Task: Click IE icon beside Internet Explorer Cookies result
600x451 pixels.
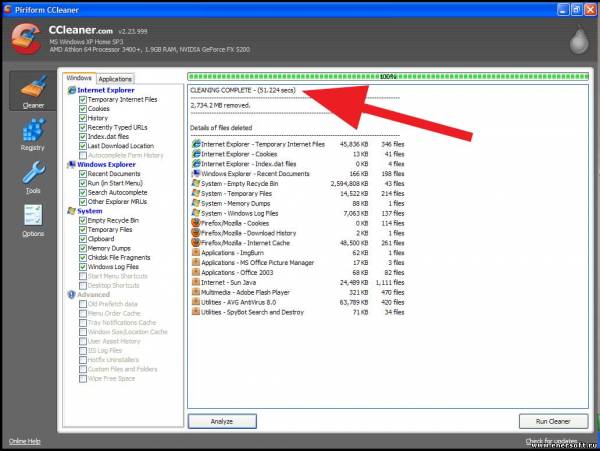Action: click(x=196, y=154)
